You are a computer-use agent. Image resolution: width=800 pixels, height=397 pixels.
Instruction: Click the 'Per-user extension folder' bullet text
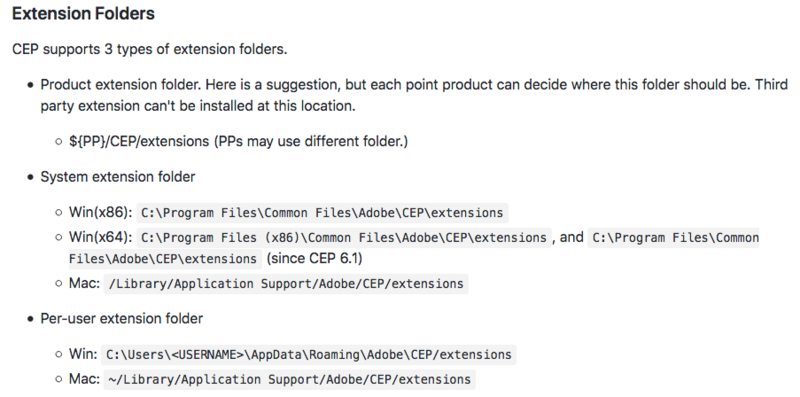click(x=122, y=318)
